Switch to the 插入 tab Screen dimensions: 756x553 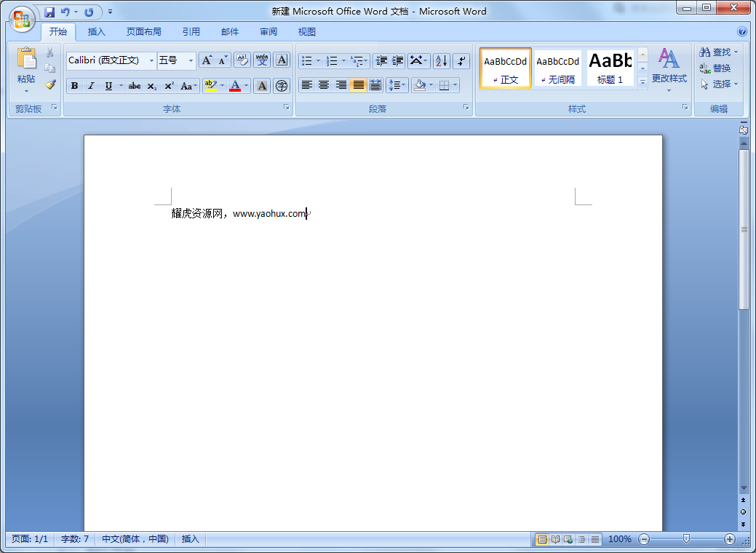click(x=96, y=32)
